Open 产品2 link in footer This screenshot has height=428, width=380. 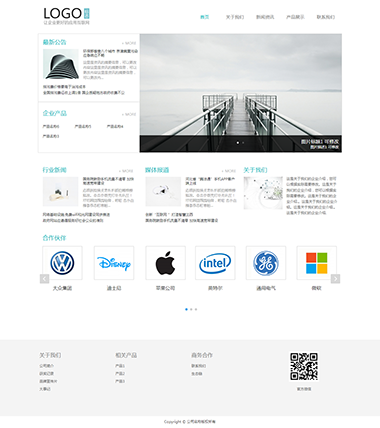[x=120, y=374]
